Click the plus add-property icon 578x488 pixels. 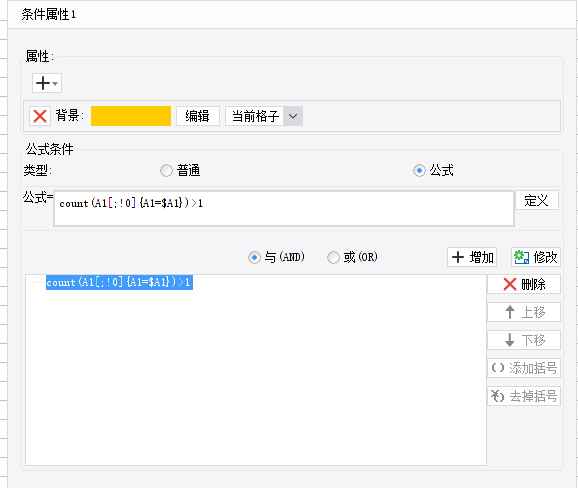pyautogui.click(x=43, y=83)
